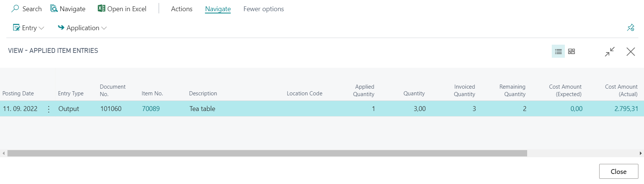Viewport: 644px width, 184px height.
Task: Click the Open in Excel icon
Action: (x=101, y=8)
